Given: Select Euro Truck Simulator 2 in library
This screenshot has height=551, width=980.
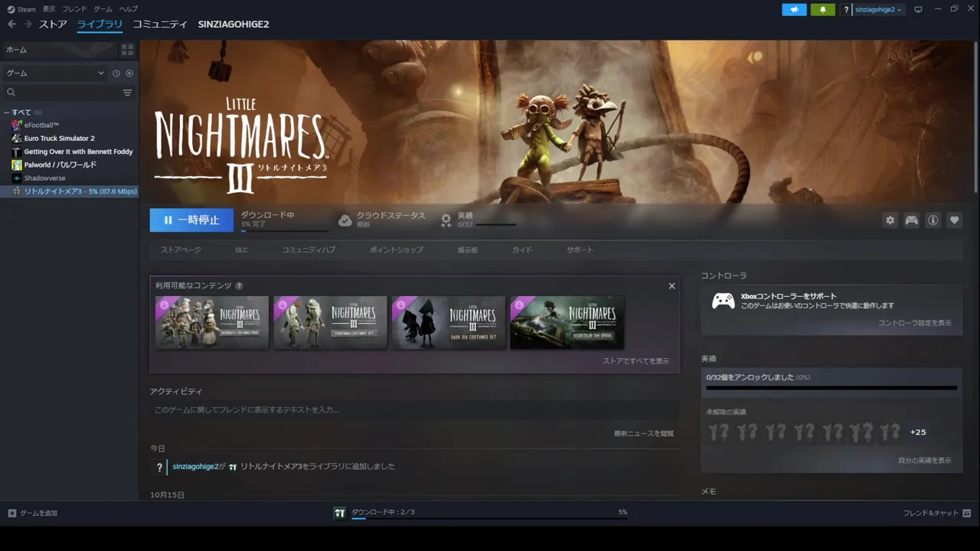Looking at the screenshot, I should click(60, 139).
